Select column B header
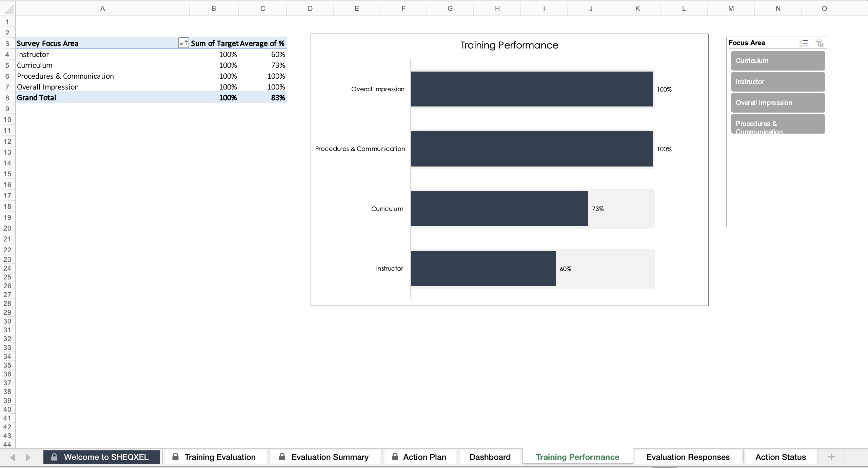The width and height of the screenshot is (868, 468). point(214,9)
